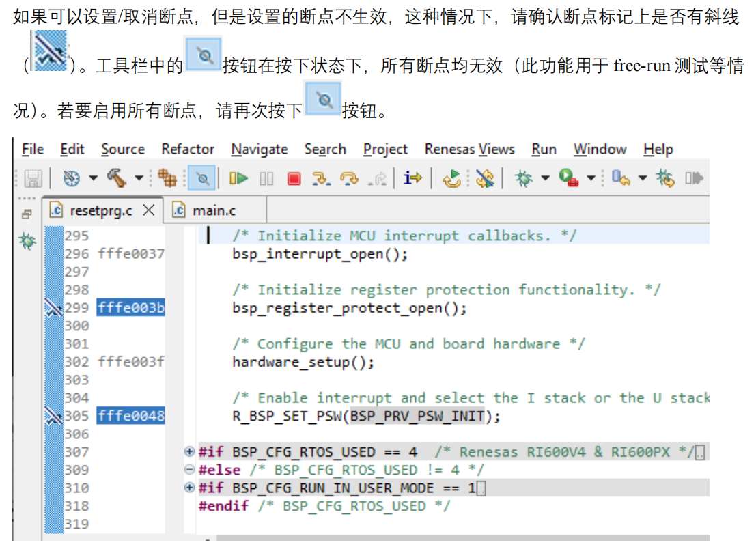Click BSP_PRV_PSW_INIT macro in code
756x549 pixels.
(x=417, y=416)
